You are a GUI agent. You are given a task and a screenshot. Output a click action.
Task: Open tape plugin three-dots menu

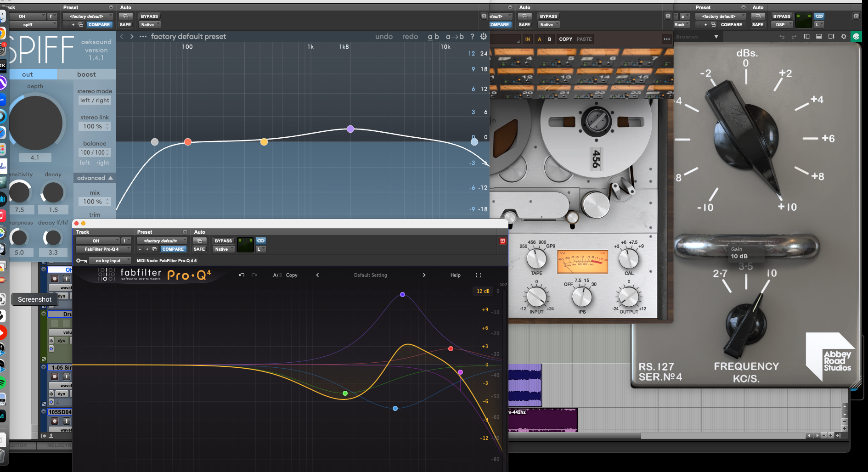coord(667,39)
